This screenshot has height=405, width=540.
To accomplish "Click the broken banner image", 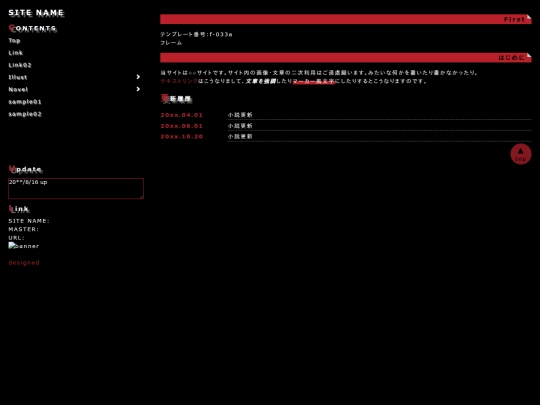I will 24,246.
